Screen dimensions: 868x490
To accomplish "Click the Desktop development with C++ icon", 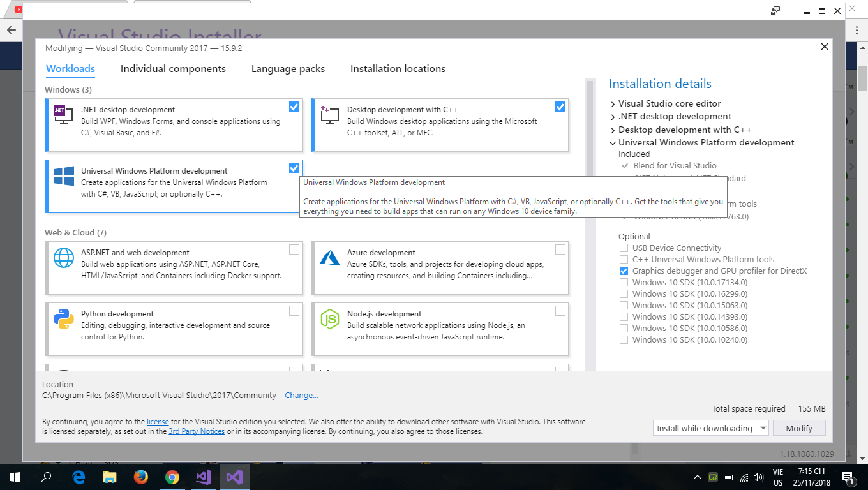I will tap(329, 115).
